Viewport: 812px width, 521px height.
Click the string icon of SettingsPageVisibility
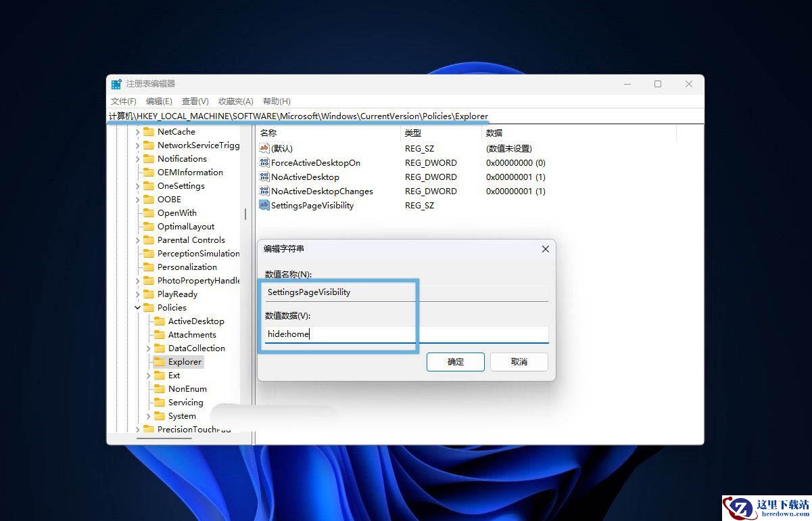click(x=264, y=205)
